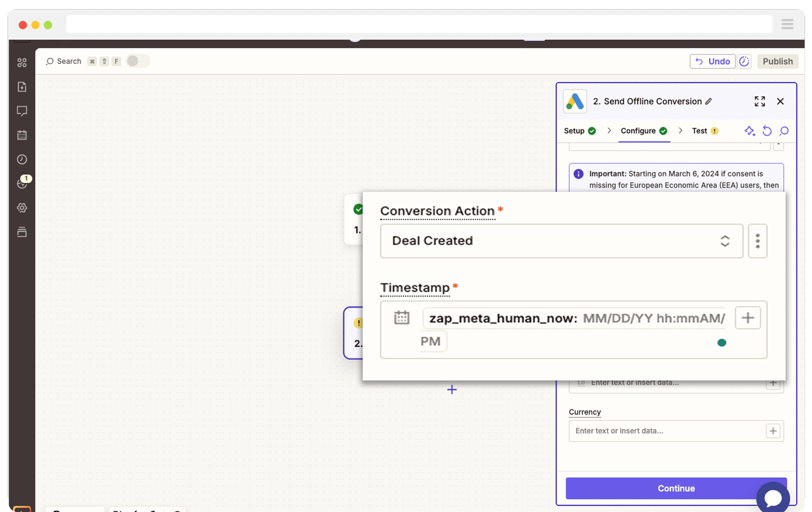Click the Conversion Action label
The image size is (812, 512).
click(438, 211)
